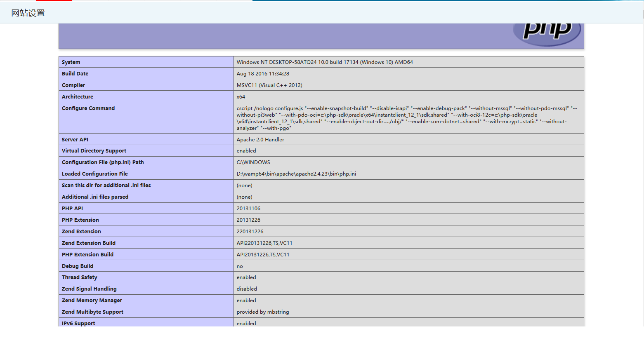The width and height of the screenshot is (644, 338).
Task: Click the Debug Build value no
Action: tap(240, 266)
